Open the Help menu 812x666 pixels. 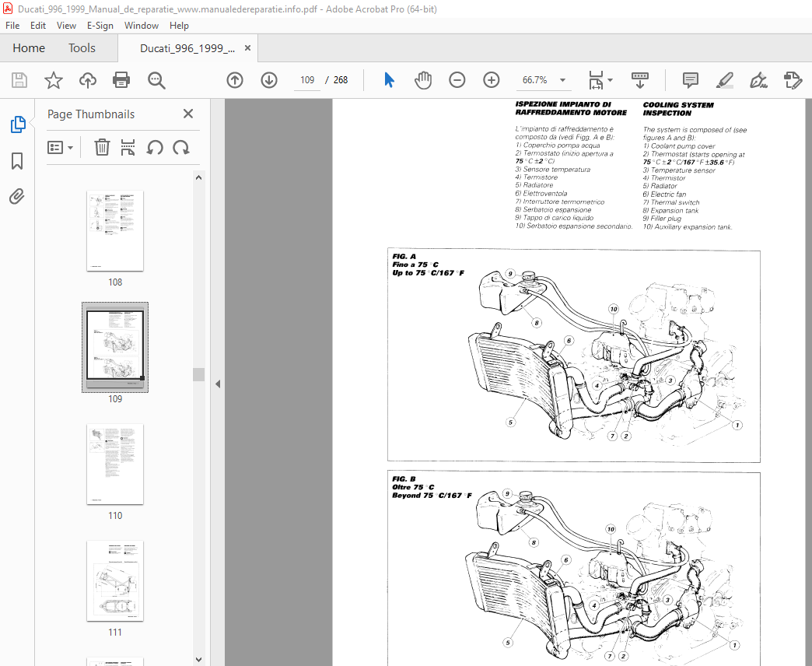pos(179,26)
